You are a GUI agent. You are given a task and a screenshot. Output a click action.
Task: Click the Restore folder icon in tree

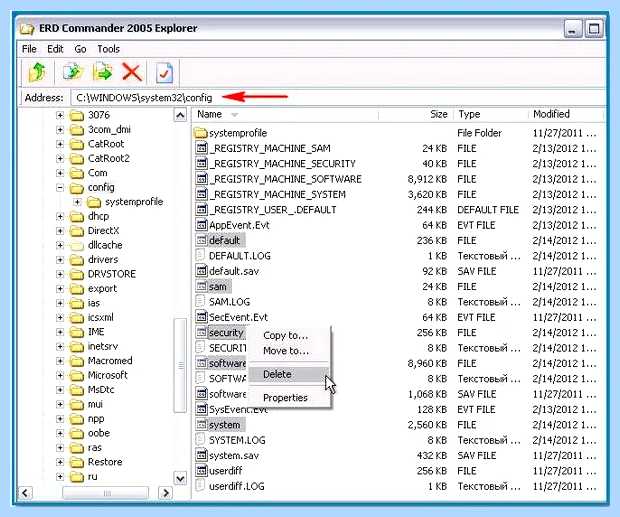click(x=77, y=462)
